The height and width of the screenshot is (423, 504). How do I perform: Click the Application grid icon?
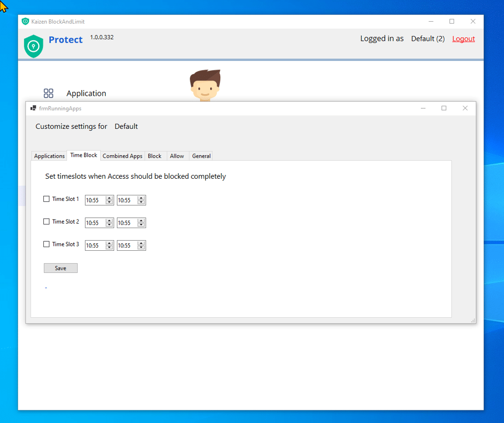point(48,93)
